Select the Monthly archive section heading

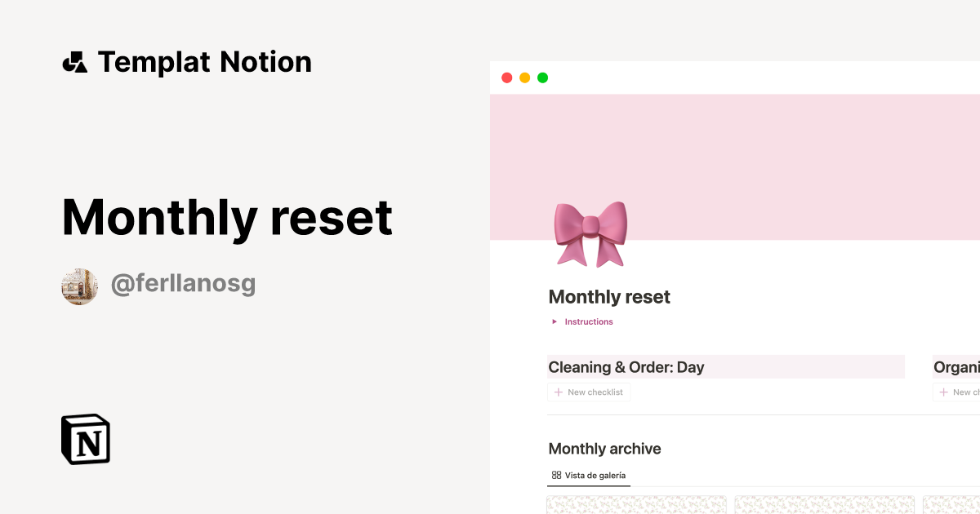click(605, 448)
